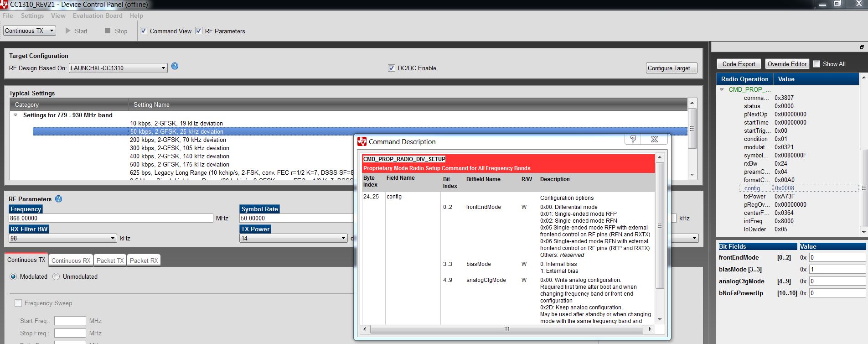Select the rxBw row in Radio Operation
This screenshot has height=344, width=868.
789,163
